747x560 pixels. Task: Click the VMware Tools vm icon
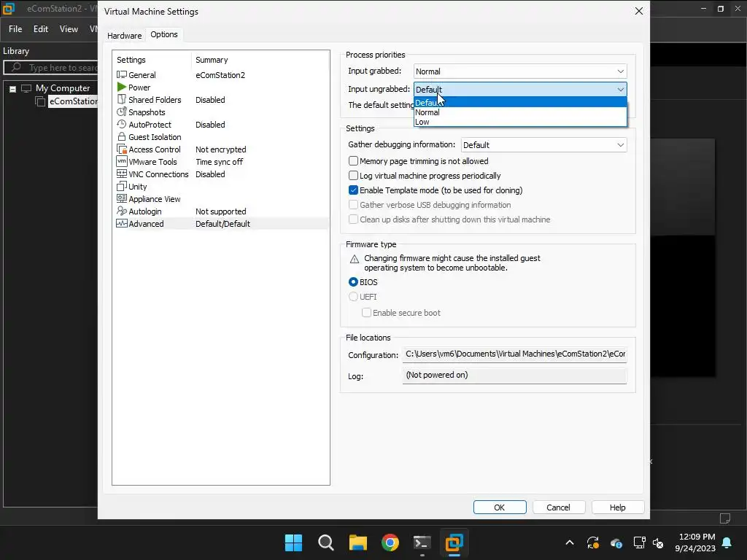tap(122, 161)
